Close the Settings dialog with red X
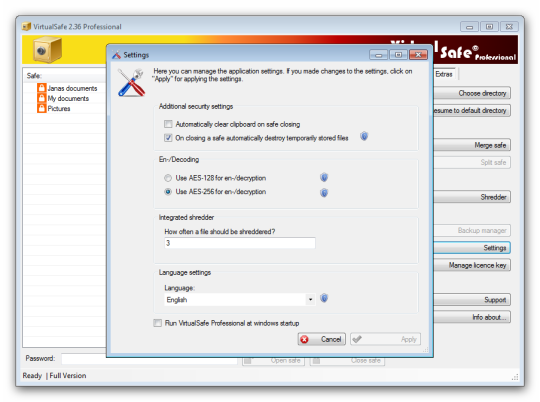The image size is (540, 402). [418, 55]
